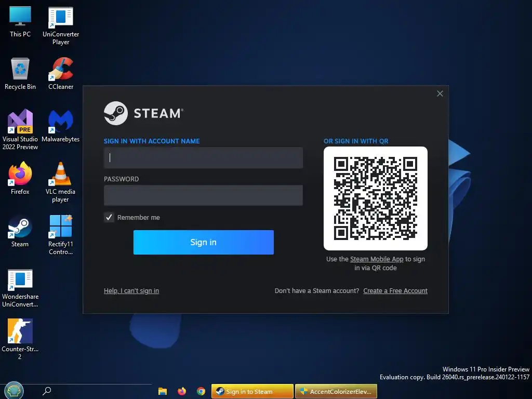This screenshot has width=532, height=399.
Task: Switch to Sign in to Steam taskbar button
Action: click(x=252, y=391)
